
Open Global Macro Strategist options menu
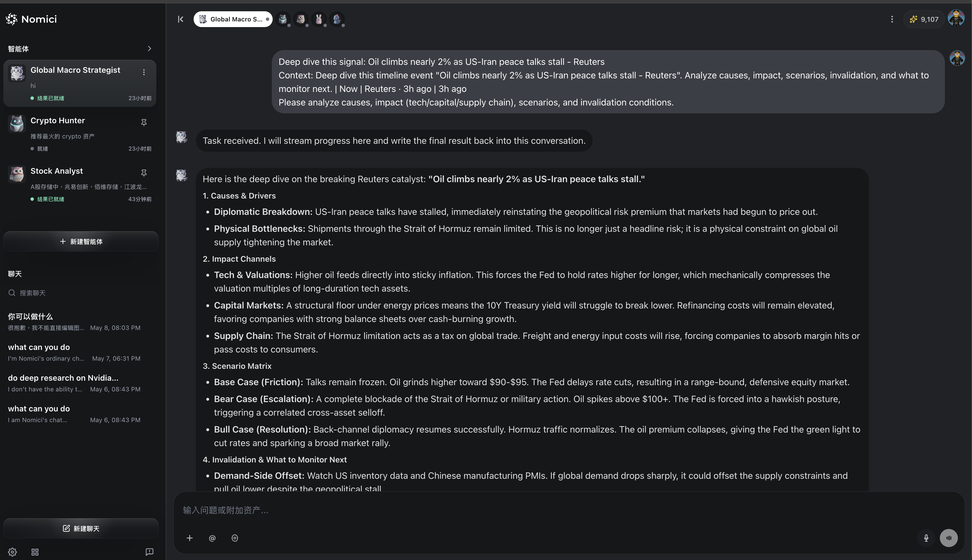[x=144, y=72]
